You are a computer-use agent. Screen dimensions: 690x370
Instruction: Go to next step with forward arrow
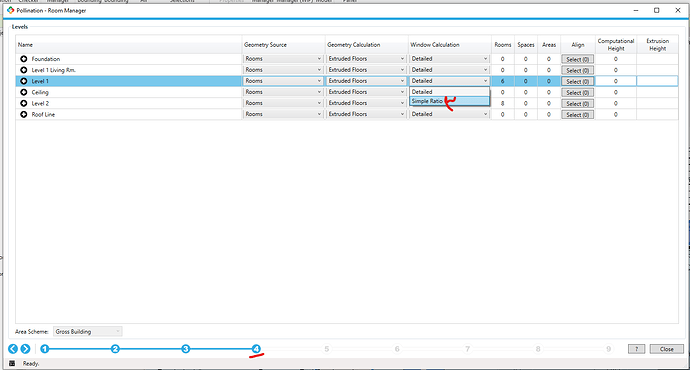(x=26, y=349)
